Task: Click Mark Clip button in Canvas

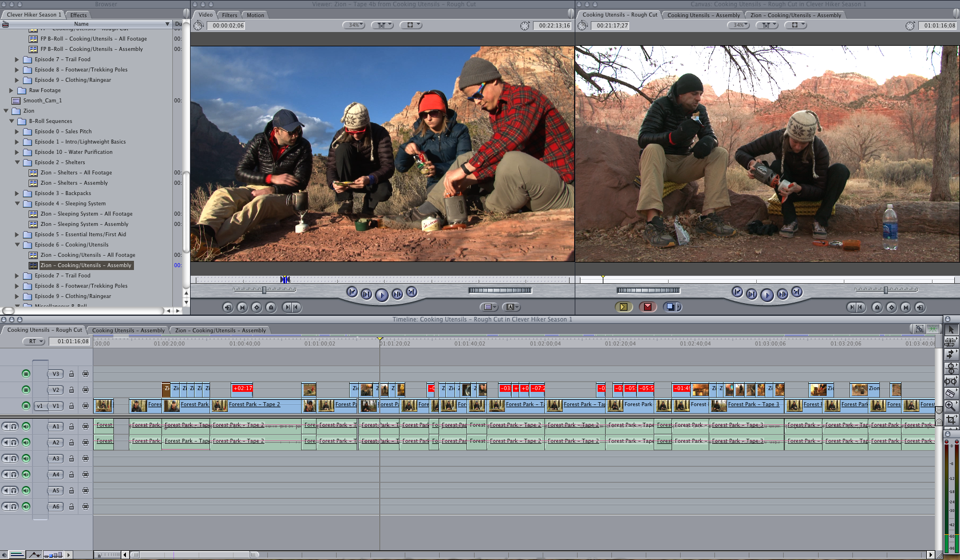Action: (x=906, y=307)
